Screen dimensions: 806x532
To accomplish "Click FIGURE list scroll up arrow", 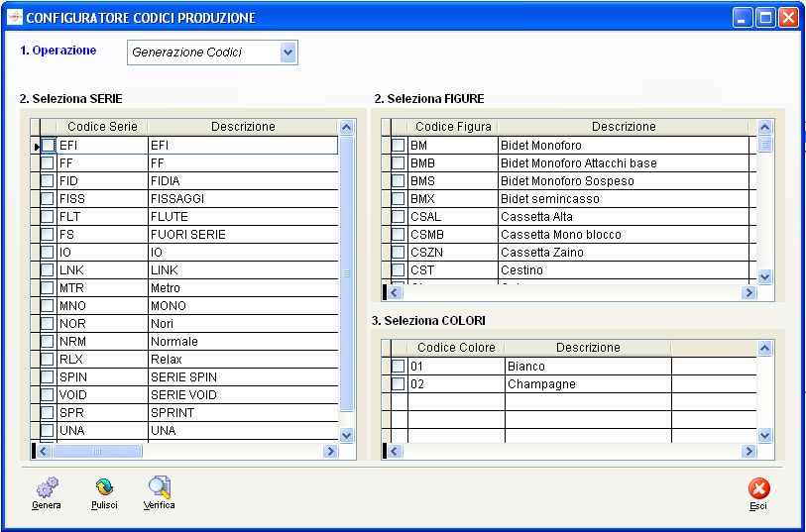I will point(765,128).
